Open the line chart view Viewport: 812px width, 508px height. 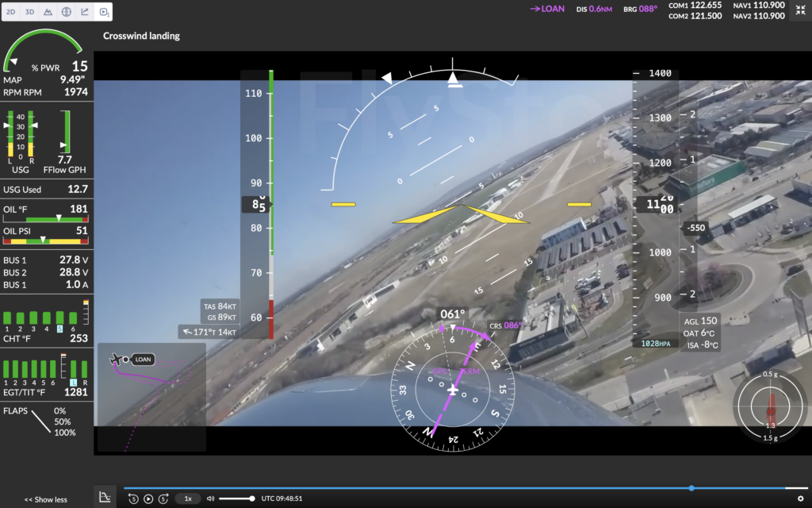(x=85, y=12)
